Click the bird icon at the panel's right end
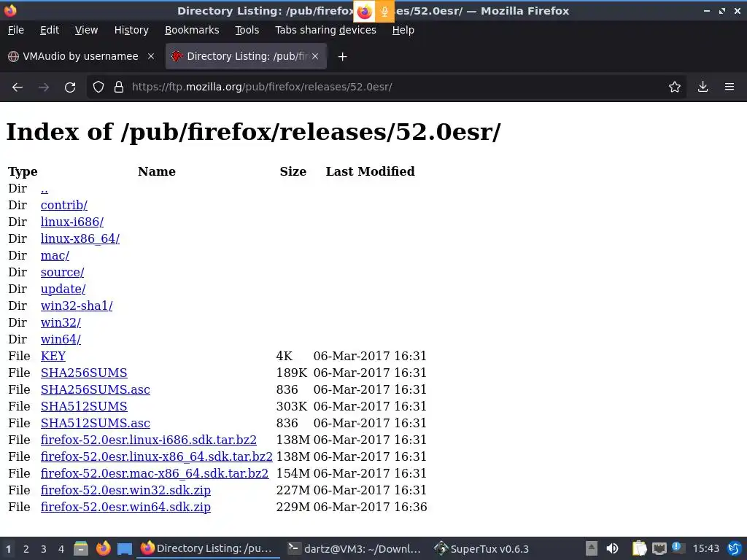This screenshot has width=747, height=560. [735, 548]
